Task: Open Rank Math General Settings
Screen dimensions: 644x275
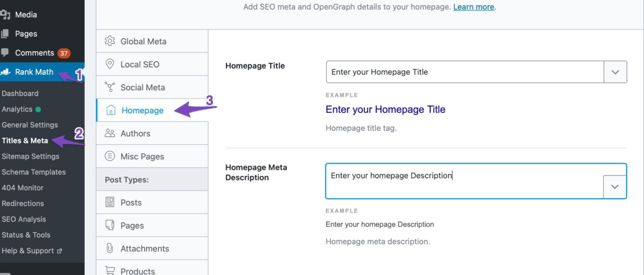Action: [x=30, y=125]
